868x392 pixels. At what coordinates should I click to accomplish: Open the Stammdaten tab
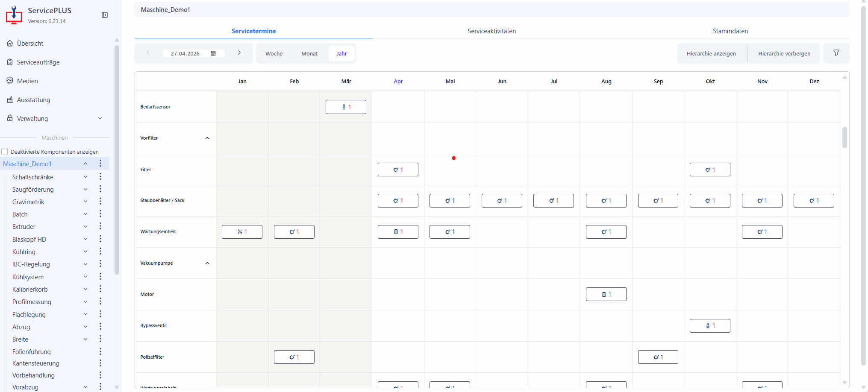click(x=730, y=31)
